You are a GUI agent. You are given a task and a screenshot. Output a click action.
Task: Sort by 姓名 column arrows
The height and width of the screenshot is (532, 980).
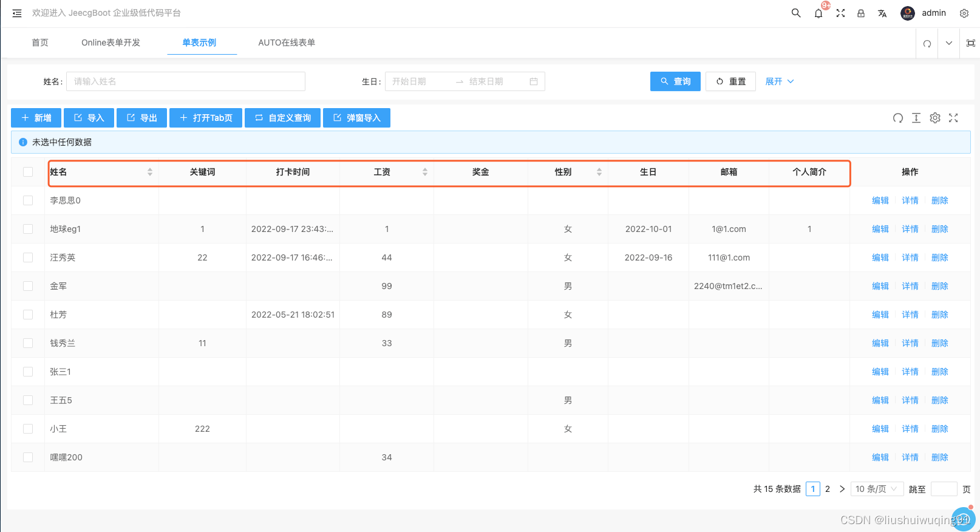pyautogui.click(x=150, y=172)
